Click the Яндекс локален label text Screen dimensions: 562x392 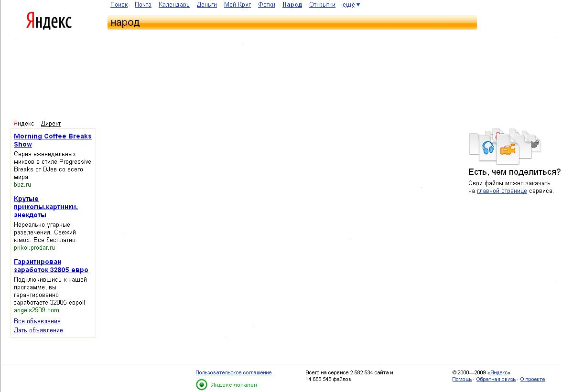pyautogui.click(x=234, y=385)
